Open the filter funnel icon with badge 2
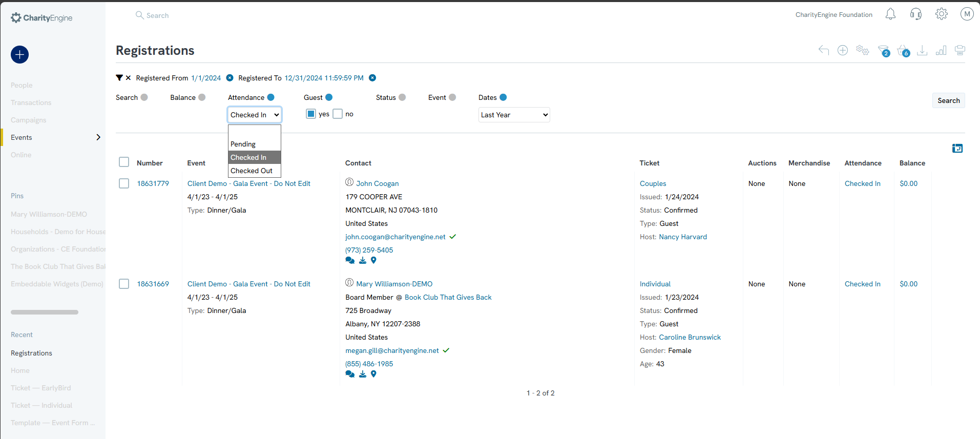980x439 pixels. pyautogui.click(x=883, y=50)
